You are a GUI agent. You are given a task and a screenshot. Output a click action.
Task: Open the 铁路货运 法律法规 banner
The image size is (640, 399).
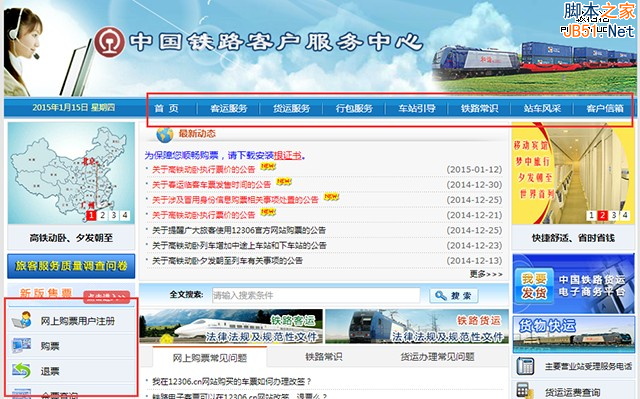tap(416, 326)
